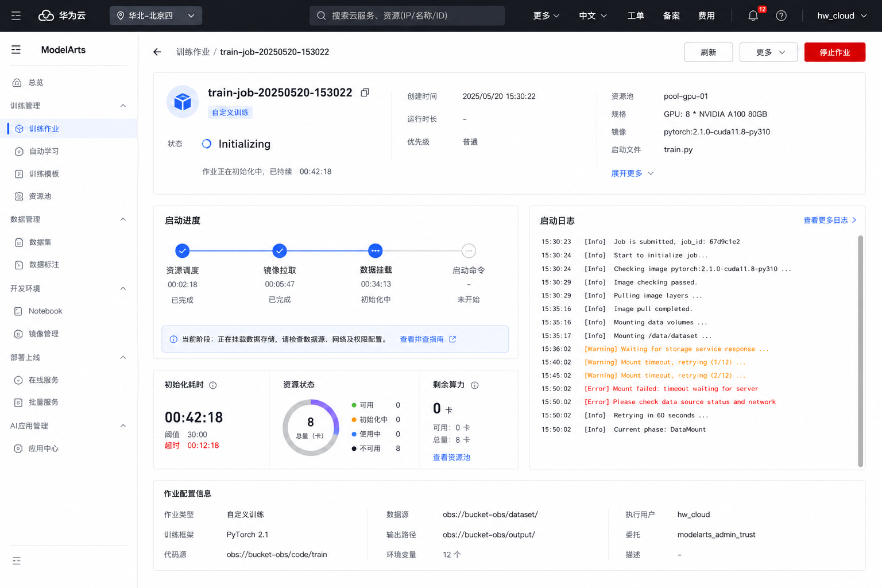Click the 数据标注 sidebar icon

(19, 264)
